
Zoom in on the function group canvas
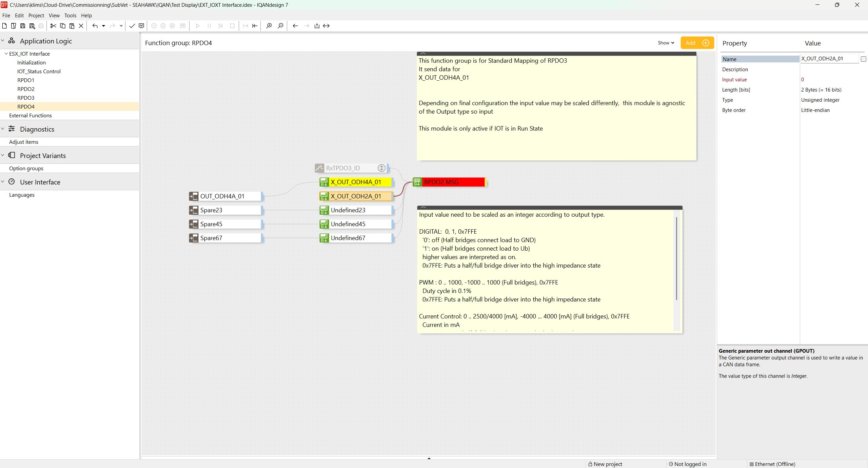pyautogui.click(x=269, y=26)
